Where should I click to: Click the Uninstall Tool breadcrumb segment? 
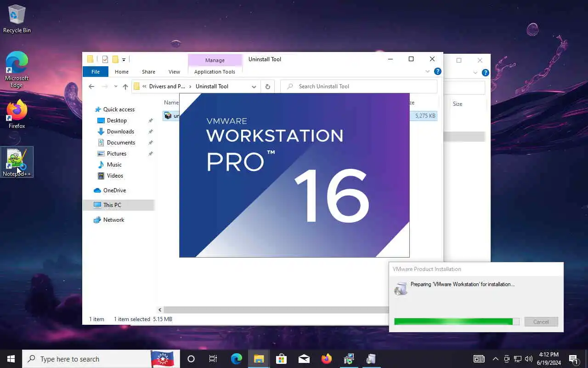click(x=212, y=86)
